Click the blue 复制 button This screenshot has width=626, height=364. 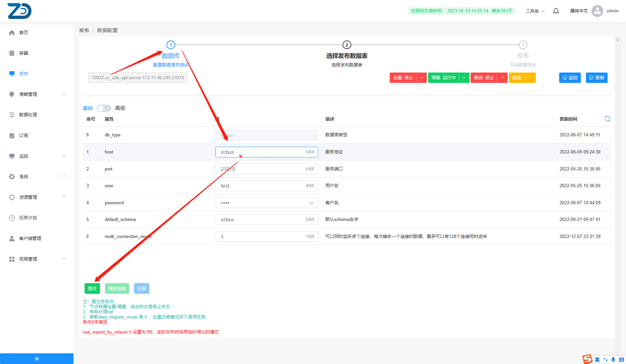point(596,78)
